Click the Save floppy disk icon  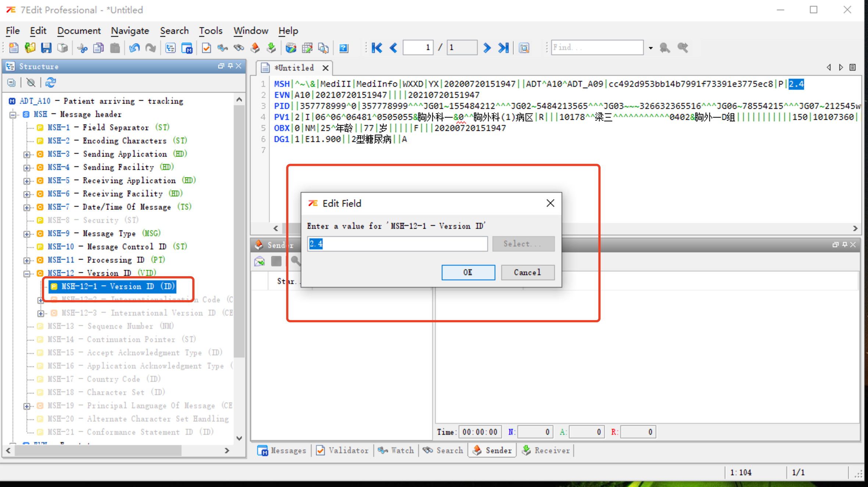click(x=46, y=48)
